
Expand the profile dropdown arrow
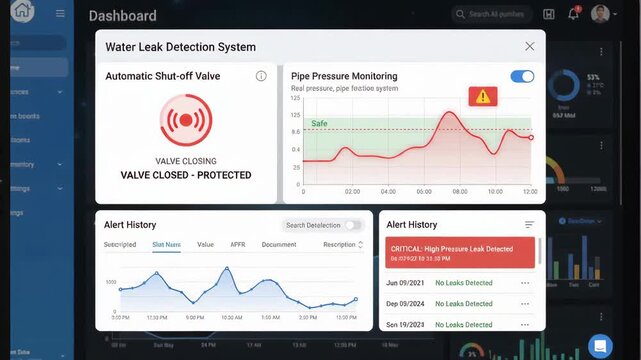[615, 14]
